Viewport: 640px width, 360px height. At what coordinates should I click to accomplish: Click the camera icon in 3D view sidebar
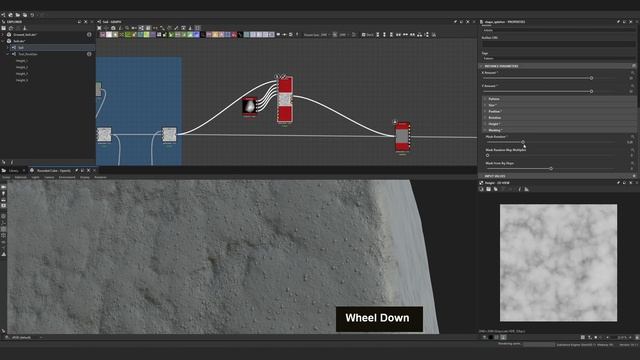4,187
